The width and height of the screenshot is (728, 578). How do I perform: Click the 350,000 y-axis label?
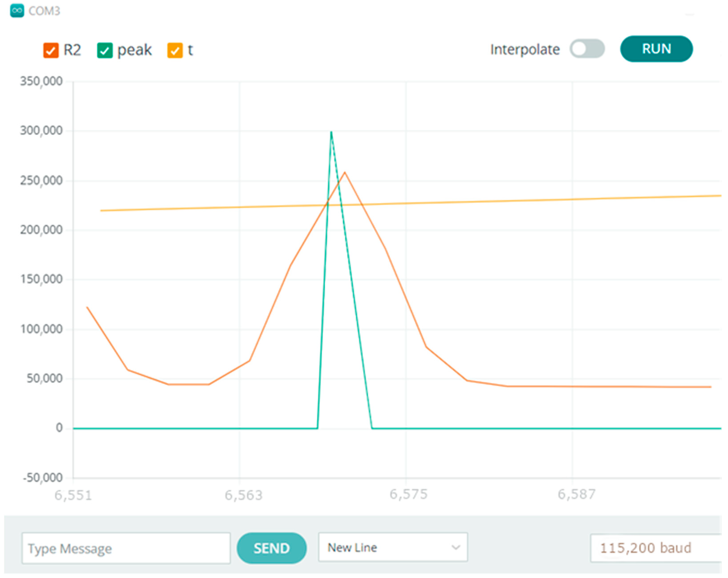coord(41,81)
